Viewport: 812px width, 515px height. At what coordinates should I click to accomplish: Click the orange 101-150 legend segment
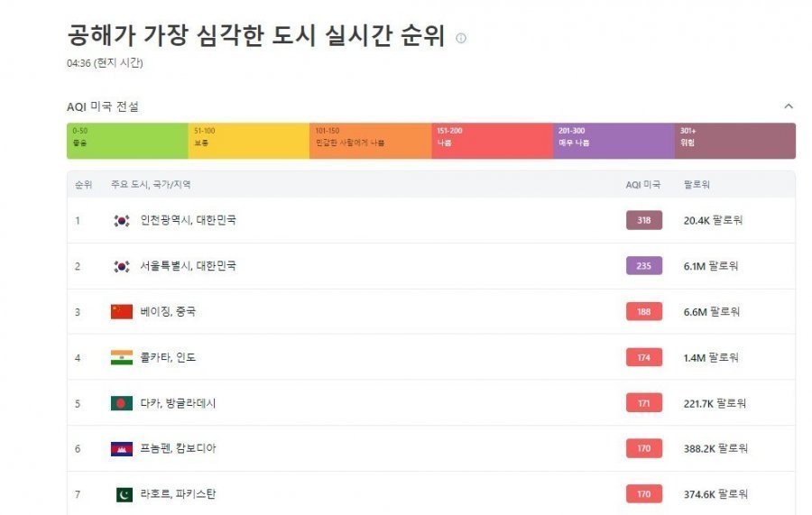[x=370, y=141]
